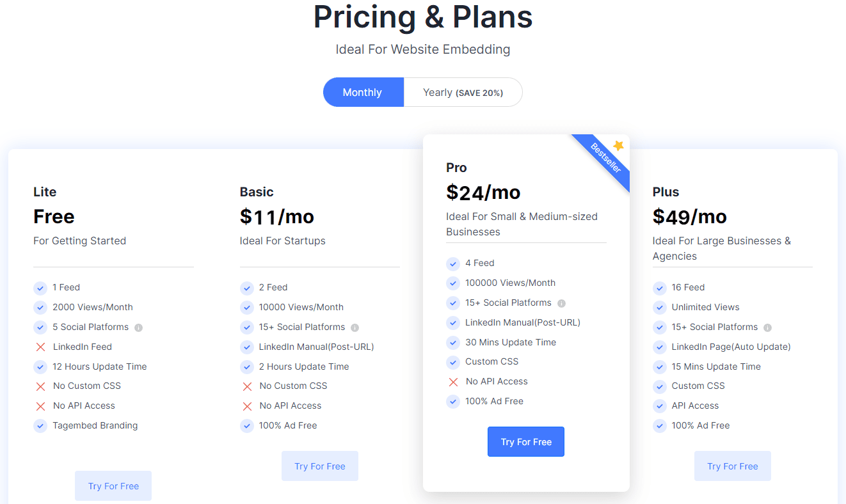Click info icon beside Pro 15+ Social Platforms
The width and height of the screenshot is (846, 504).
561,303
